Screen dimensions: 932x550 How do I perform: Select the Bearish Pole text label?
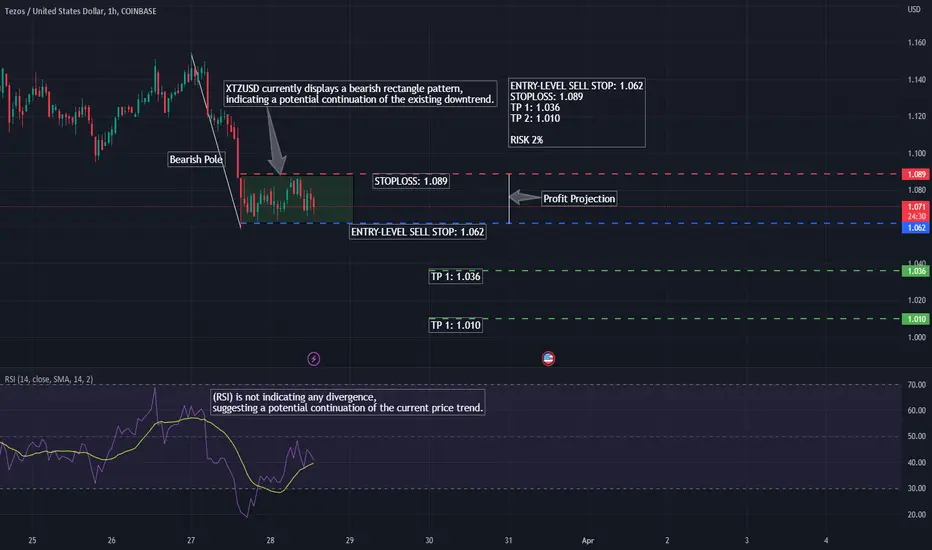coord(196,159)
